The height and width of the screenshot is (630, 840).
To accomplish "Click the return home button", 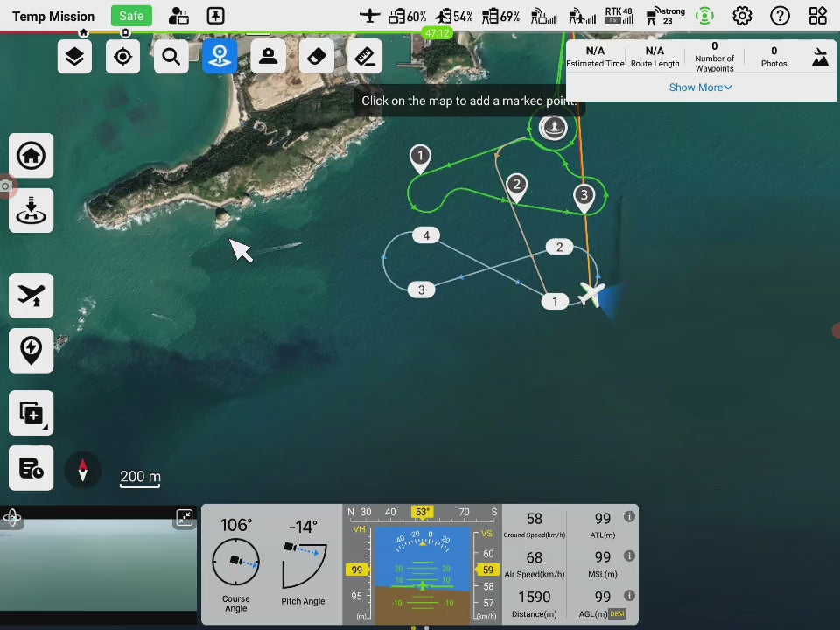I will 31,156.
